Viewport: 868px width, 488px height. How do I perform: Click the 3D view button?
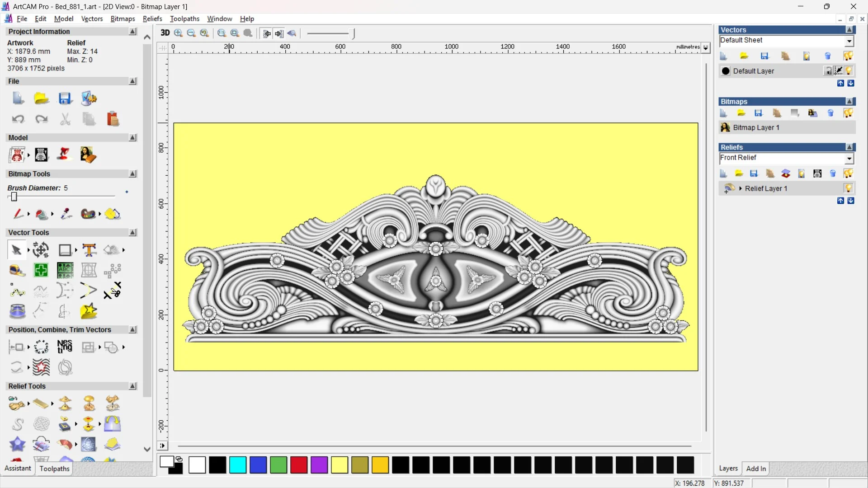pyautogui.click(x=165, y=33)
